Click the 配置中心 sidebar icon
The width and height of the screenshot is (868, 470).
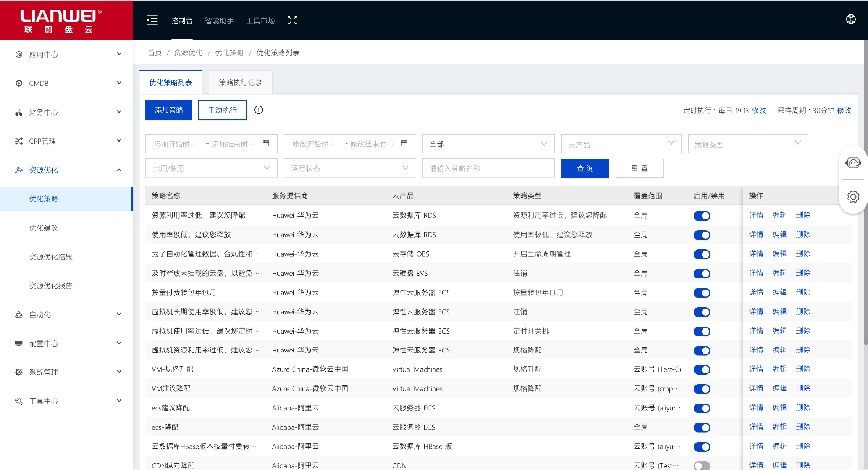19,343
